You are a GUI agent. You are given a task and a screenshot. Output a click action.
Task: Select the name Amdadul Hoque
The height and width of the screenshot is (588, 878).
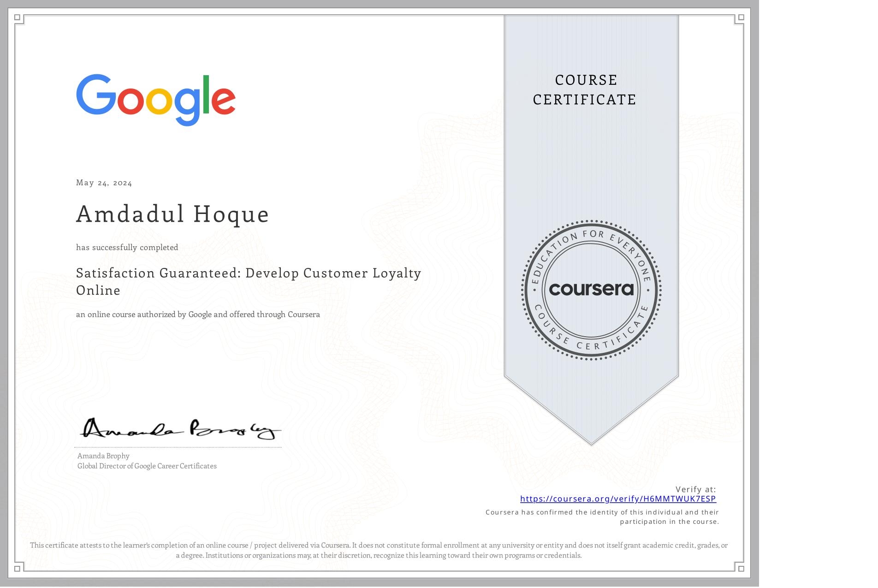coord(172,214)
